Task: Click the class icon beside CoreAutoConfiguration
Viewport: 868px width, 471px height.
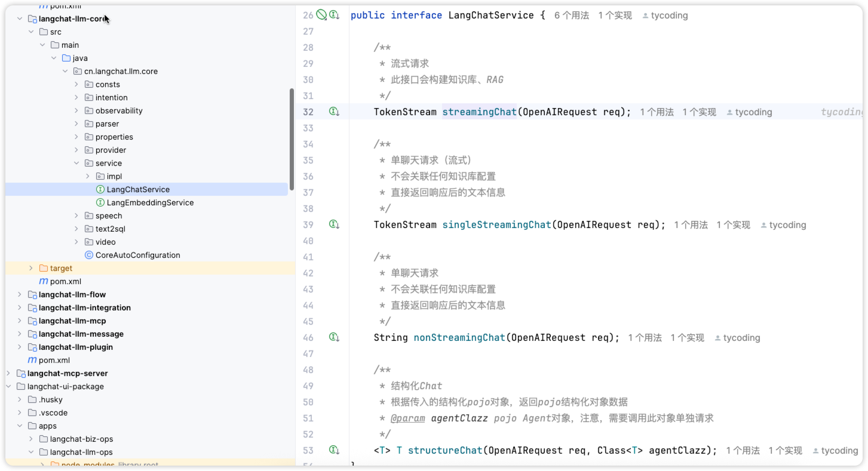Action: point(88,255)
